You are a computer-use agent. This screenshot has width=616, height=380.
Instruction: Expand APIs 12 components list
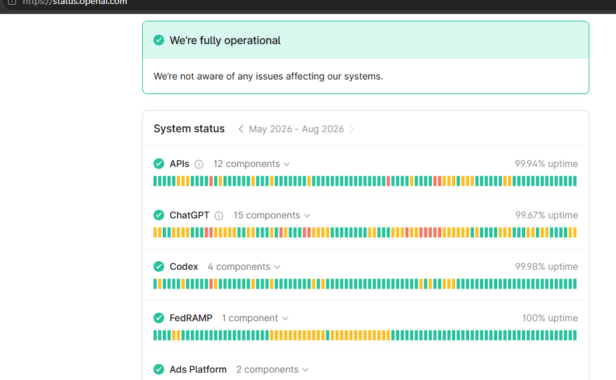click(251, 164)
